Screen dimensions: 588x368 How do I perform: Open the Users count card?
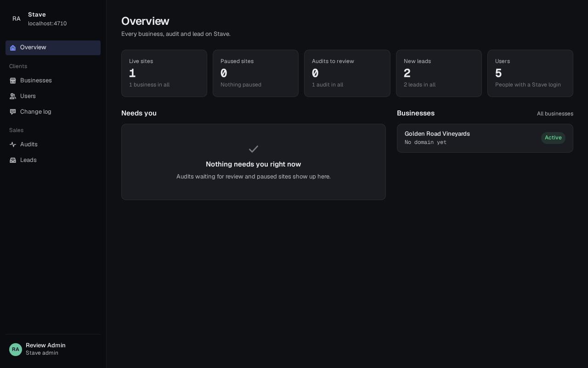[530, 73]
